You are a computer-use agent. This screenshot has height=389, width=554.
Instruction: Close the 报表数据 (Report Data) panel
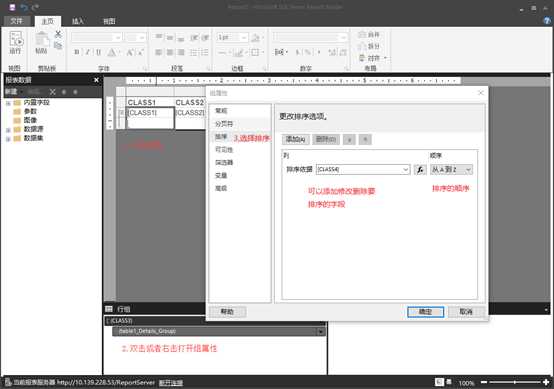pyautogui.click(x=96, y=80)
